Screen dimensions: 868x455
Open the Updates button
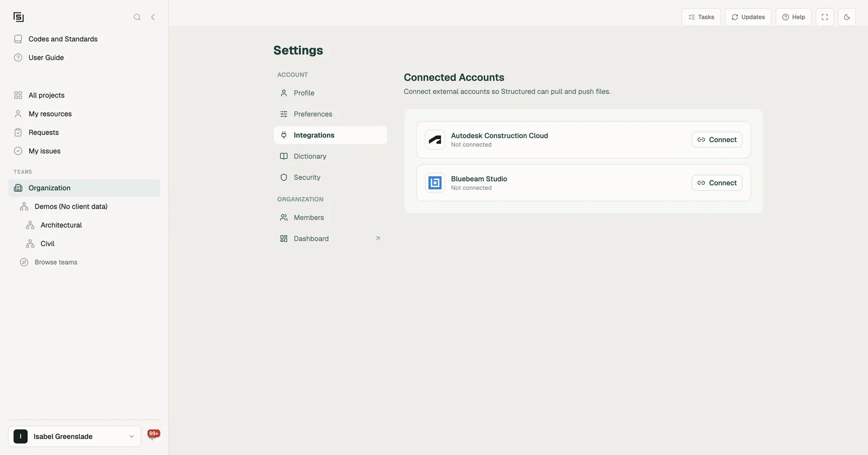click(748, 17)
